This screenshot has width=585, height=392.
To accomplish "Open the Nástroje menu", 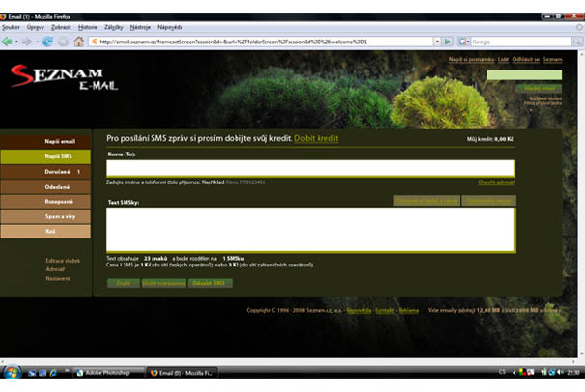I will point(143,28).
